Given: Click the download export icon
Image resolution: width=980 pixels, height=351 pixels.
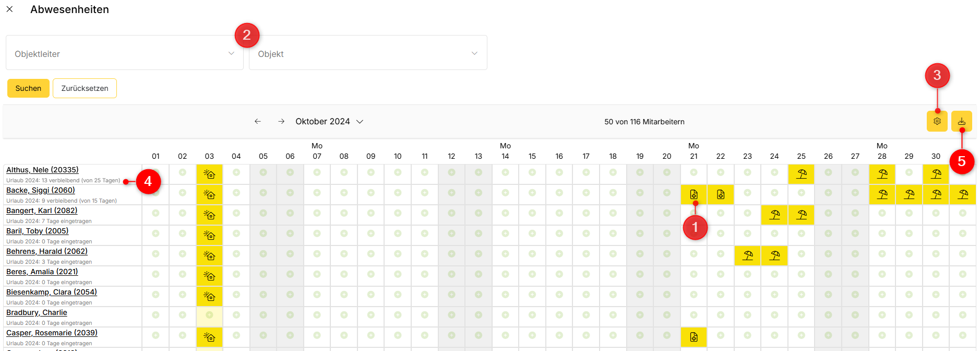Looking at the screenshot, I should pos(961,121).
